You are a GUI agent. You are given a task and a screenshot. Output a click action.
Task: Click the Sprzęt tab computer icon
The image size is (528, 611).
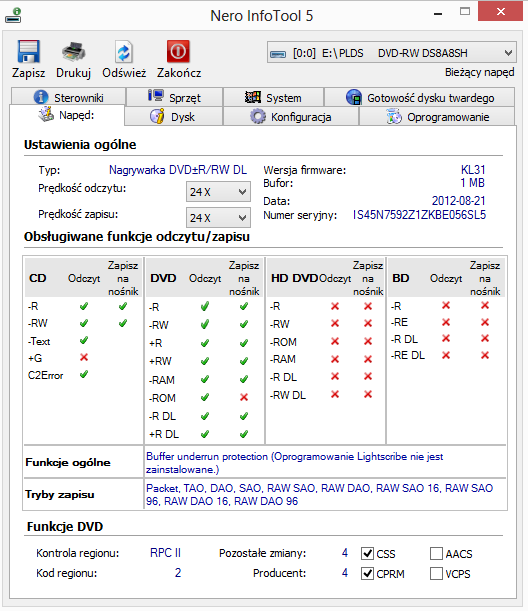[x=156, y=96]
